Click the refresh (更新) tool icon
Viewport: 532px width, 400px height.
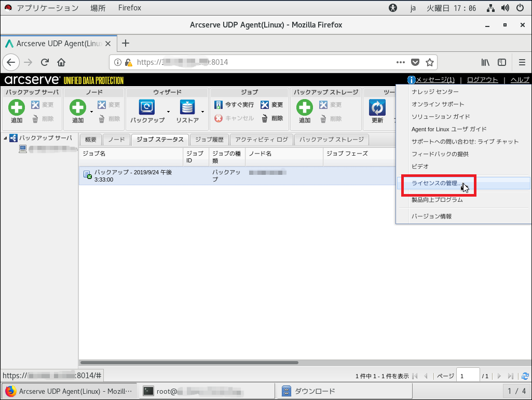(x=377, y=111)
